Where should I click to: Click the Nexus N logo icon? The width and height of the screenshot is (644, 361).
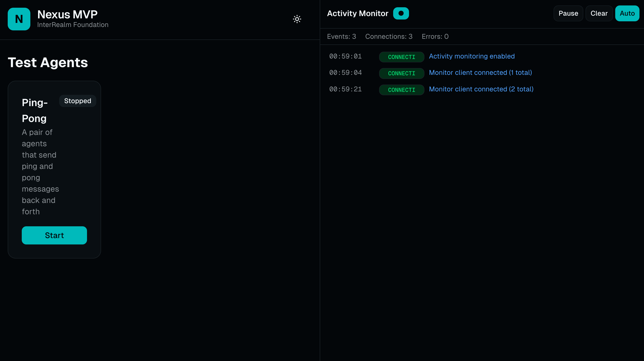tap(19, 19)
